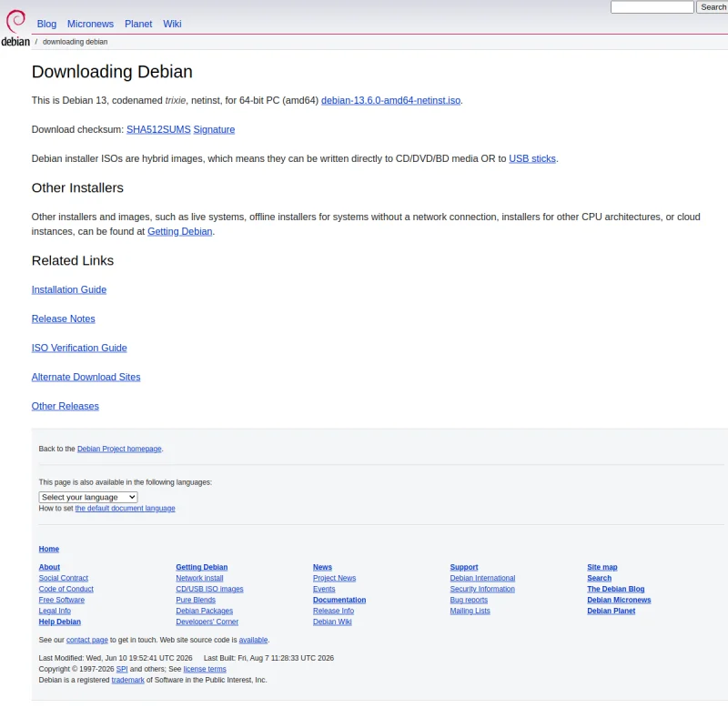The image size is (728, 728).
Task: Open the Legal Info link
Action: click(x=55, y=611)
